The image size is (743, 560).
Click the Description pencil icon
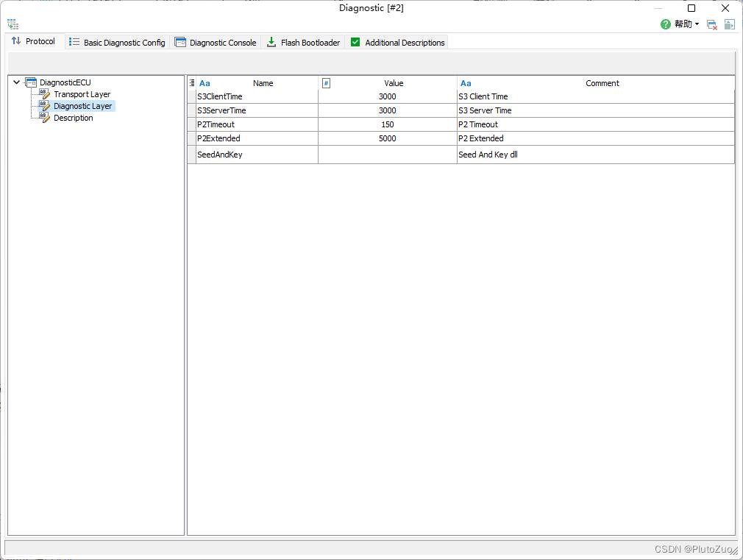pyautogui.click(x=45, y=118)
